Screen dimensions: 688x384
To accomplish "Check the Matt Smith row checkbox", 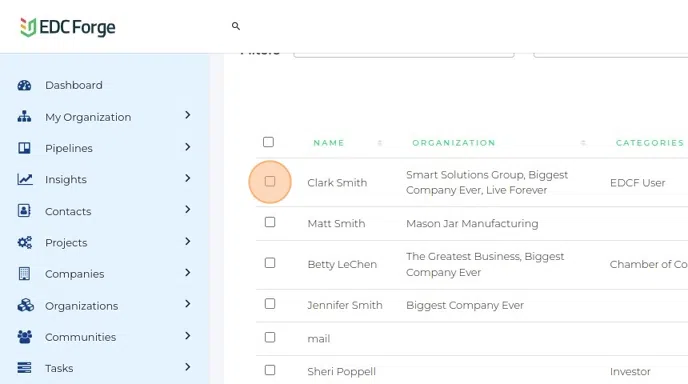I will click(x=270, y=222).
